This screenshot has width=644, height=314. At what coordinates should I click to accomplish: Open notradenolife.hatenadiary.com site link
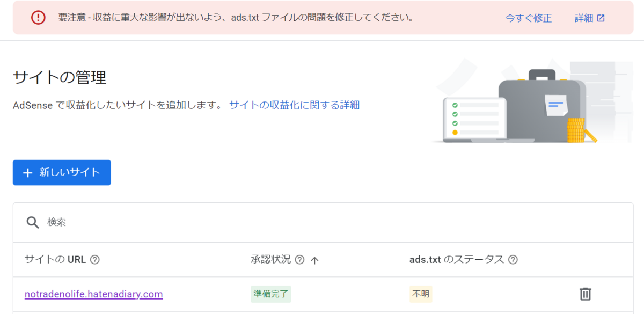pyautogui.click(x=94, y=294)
